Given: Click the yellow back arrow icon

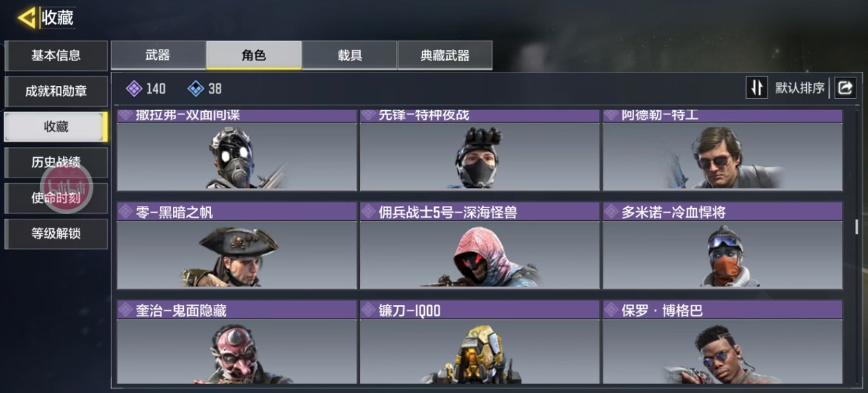Looking at the screenshot, I should (27, 18).
